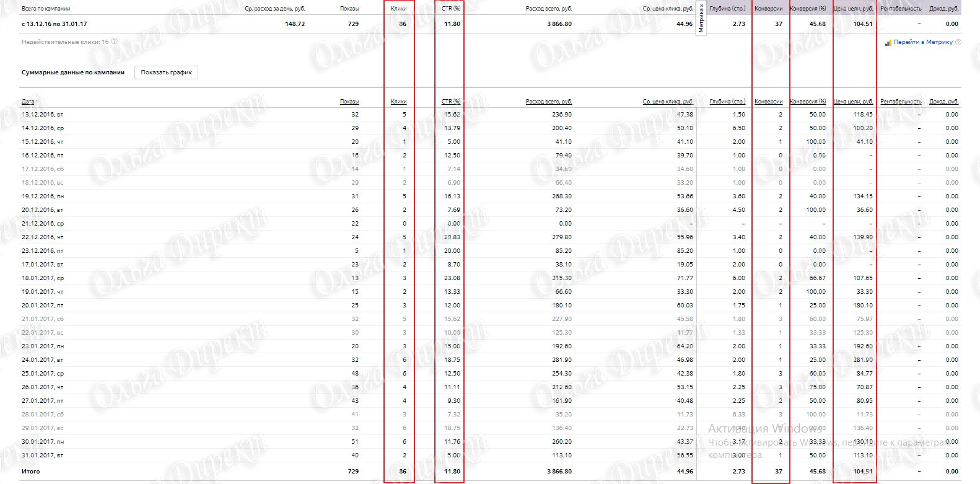Click the CTR value 23.08

[452, 278]
